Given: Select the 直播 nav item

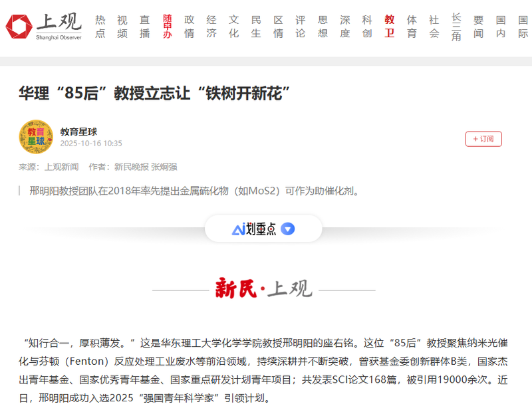Looking at the screenshot, I should (145, 26).
